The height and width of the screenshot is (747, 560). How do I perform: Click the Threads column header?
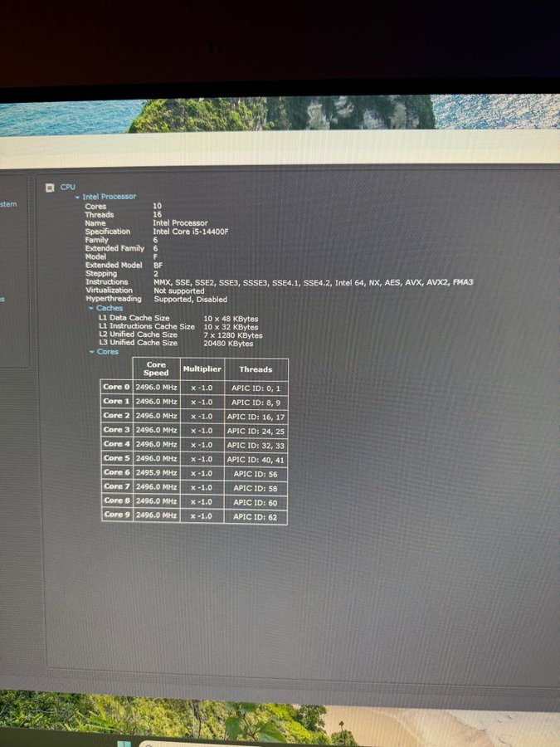(256, 369)
